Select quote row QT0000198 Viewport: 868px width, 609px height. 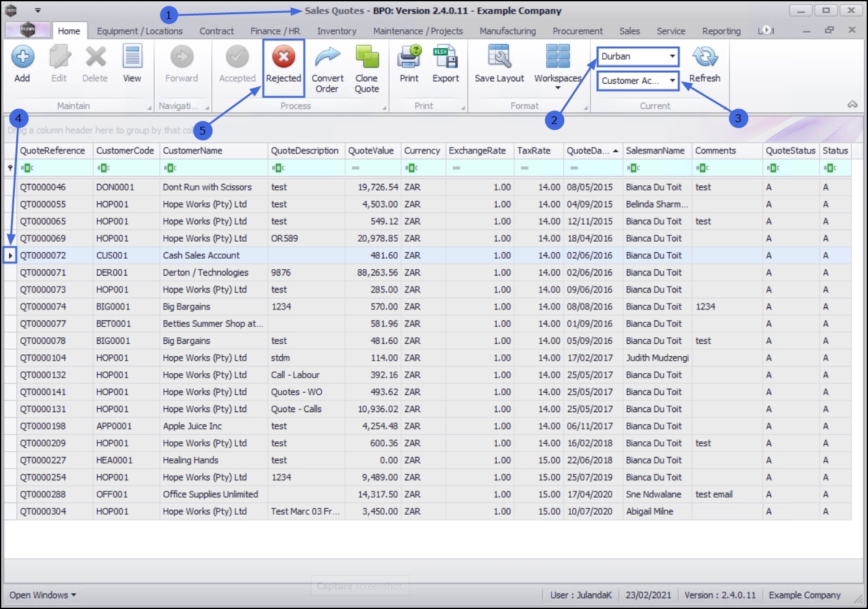click(x=428, y=426)
